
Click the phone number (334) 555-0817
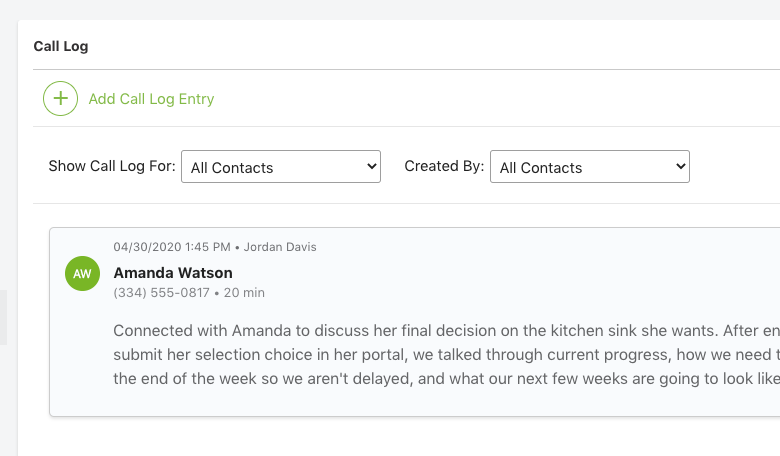click(161, 293)
